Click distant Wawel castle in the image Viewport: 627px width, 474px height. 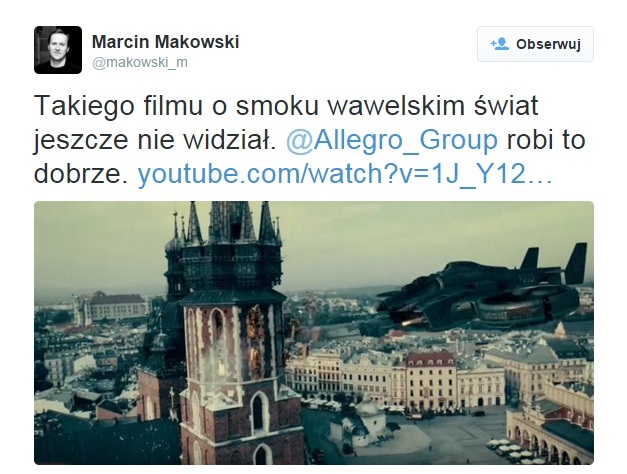tap(110, 309)
